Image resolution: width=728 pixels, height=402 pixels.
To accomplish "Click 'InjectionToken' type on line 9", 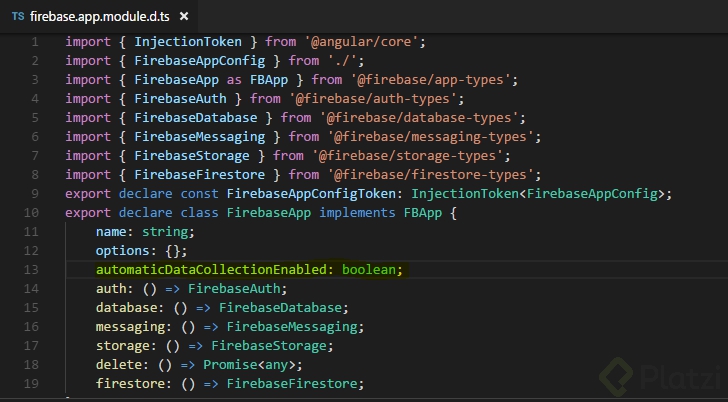I will tap(465, 194).
